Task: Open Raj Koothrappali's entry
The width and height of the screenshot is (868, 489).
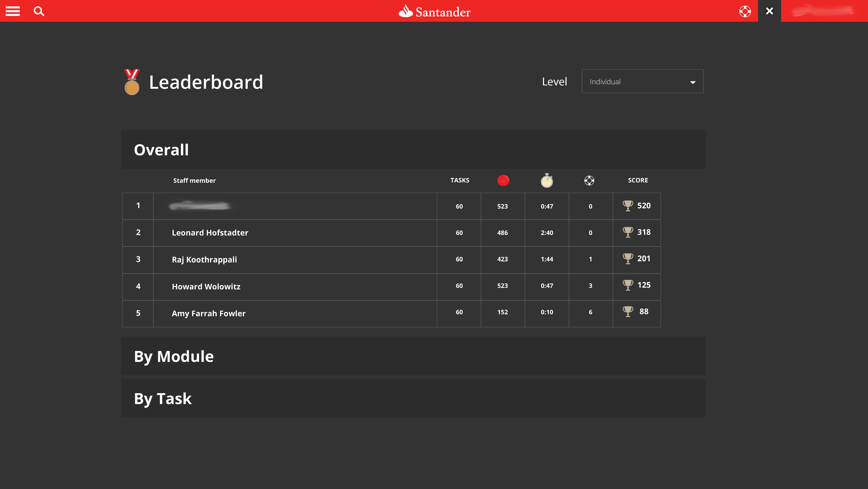Action: tap(204, 259)
